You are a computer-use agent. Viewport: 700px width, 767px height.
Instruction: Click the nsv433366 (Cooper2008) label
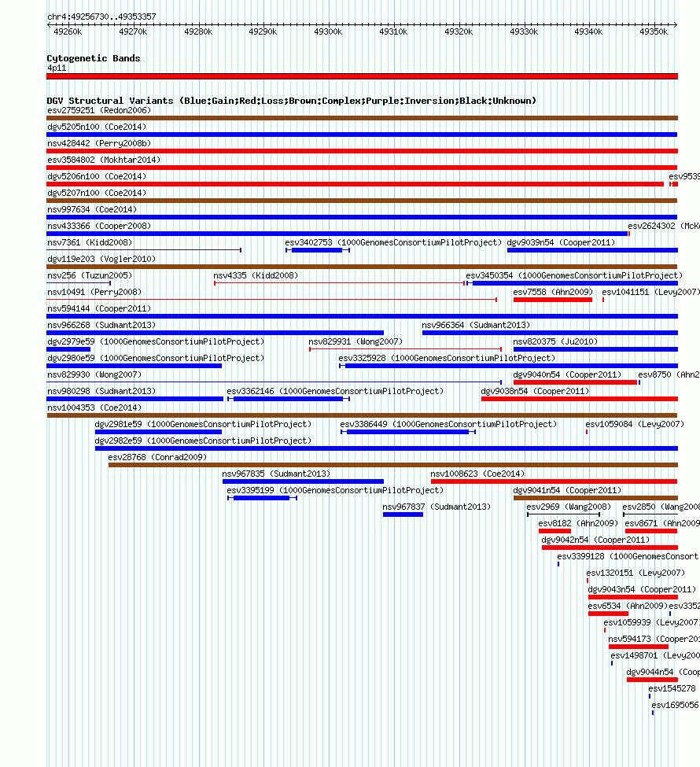99,226
